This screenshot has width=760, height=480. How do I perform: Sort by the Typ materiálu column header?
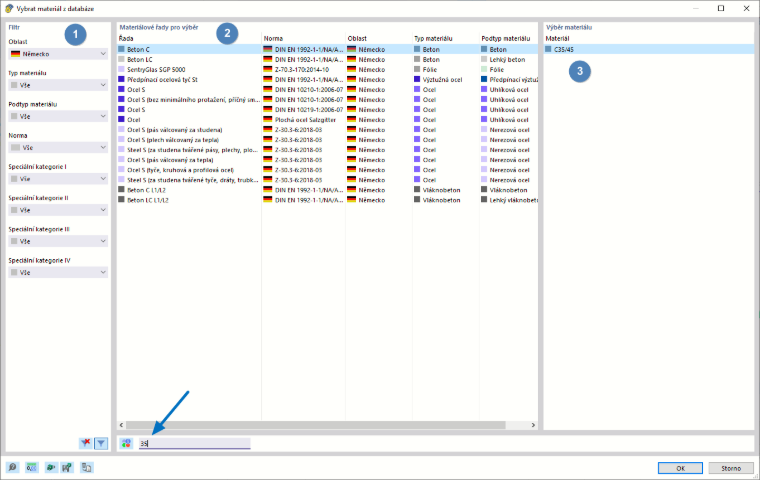pos(433,38)
